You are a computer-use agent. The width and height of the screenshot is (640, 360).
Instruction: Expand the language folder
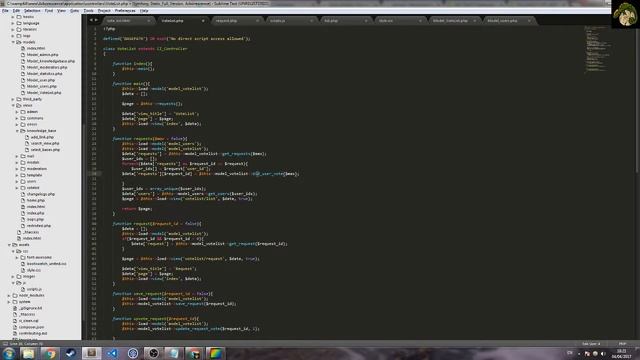tap(13, 23)
